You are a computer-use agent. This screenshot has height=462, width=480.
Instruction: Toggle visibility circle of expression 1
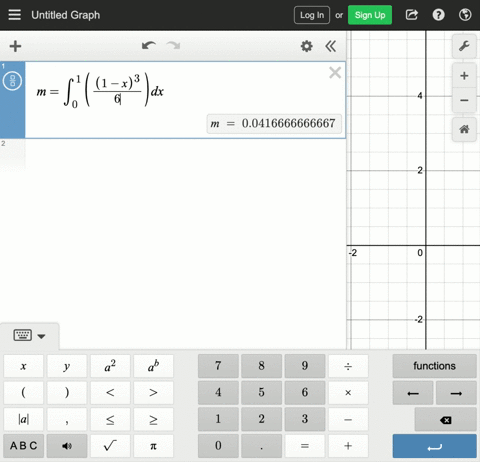click(12, 81)
